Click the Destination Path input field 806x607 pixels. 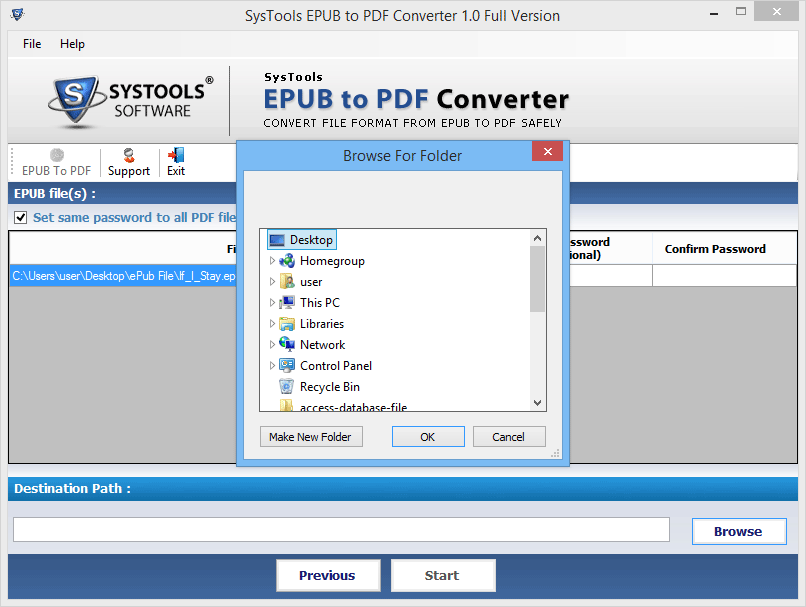[341, 529]
